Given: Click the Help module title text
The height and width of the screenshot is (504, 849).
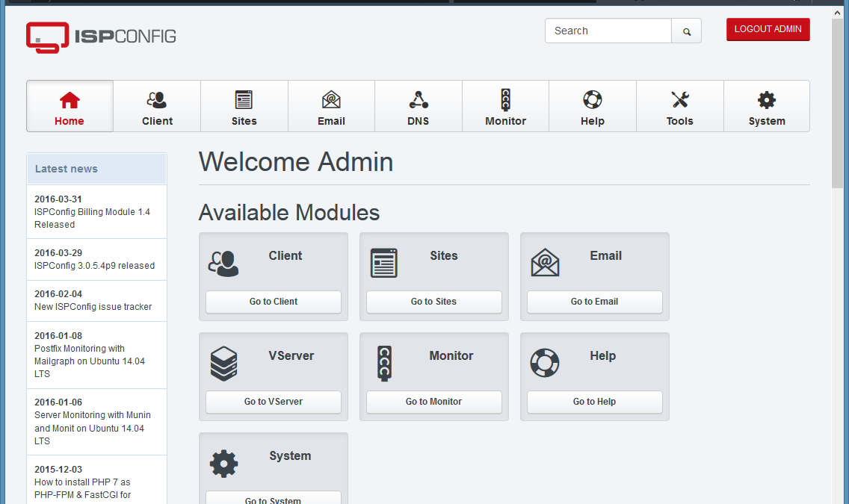Looking at the screenshot, I should [602, 356].
